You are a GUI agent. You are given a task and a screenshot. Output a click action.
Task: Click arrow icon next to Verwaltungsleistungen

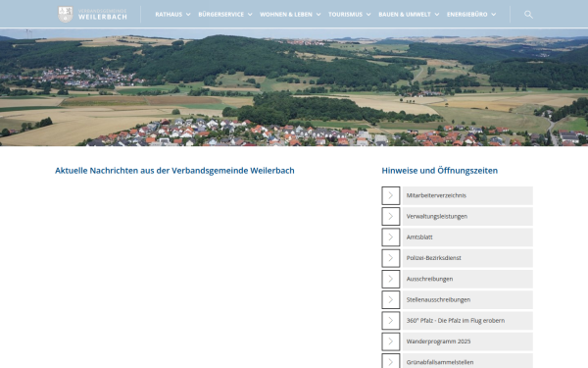391,216
